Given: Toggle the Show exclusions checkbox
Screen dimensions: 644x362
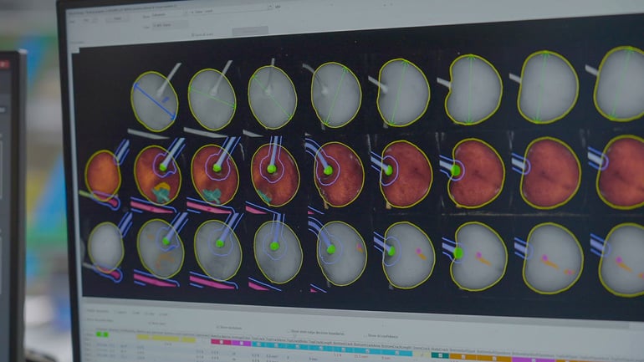Looking at the screenshot, I should click(x=217, y=328).
